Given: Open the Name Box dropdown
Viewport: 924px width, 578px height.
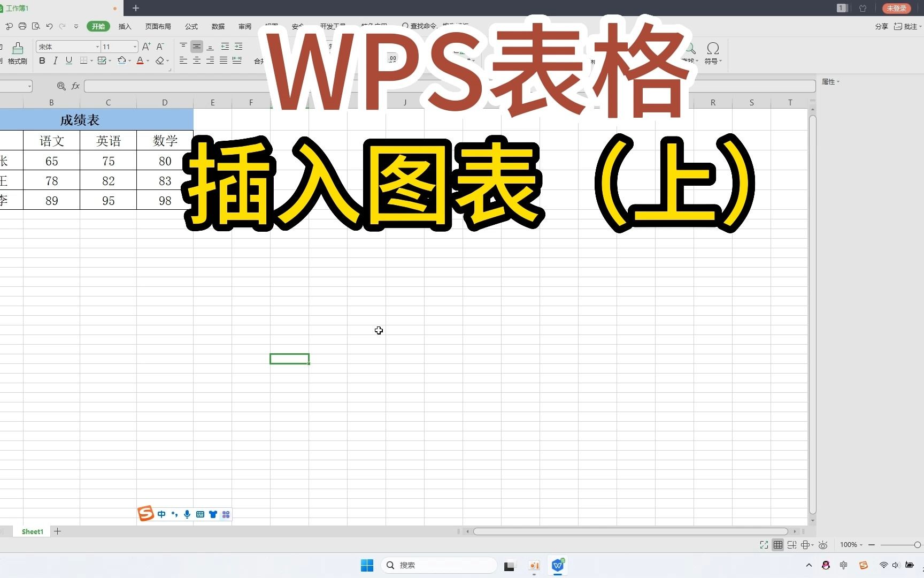Looking at the screenshot, I should click(29, 86).
